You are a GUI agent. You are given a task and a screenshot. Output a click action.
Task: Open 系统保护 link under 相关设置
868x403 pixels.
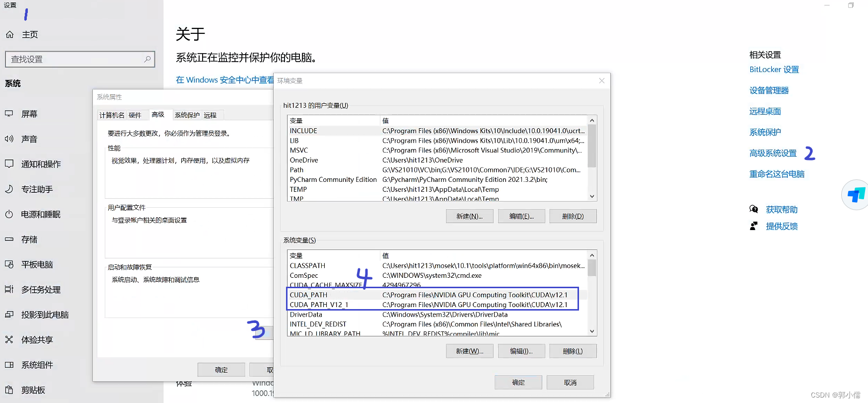pos(765,132)
